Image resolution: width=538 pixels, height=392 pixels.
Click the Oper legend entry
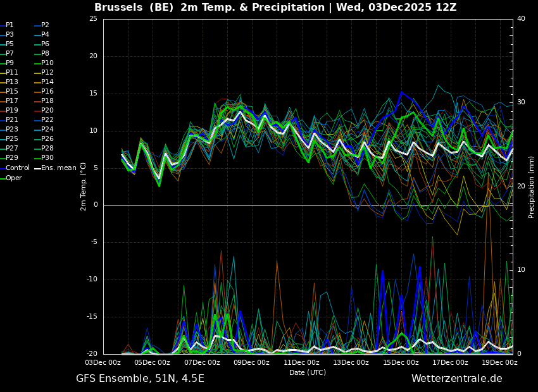point(11,178)
